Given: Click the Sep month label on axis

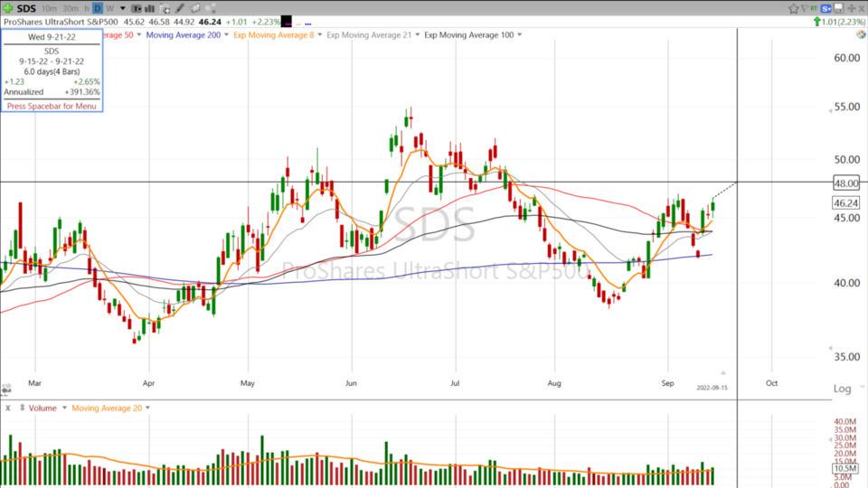Looking at the screenshot, I should tap(667, 383).
